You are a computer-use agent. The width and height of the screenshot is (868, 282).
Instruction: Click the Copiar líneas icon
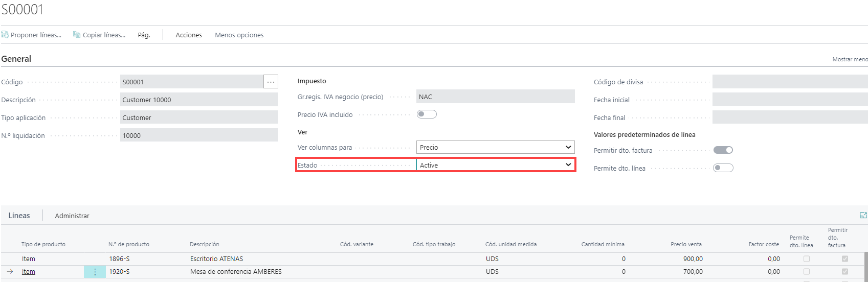point(77,35)
